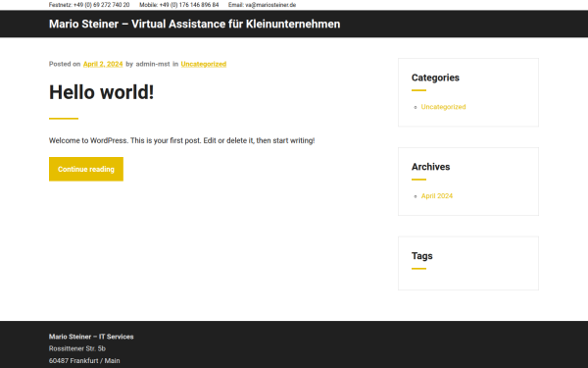Click the Continue reading button
Screen dimensions: 588x368
(x=86, y=169)
